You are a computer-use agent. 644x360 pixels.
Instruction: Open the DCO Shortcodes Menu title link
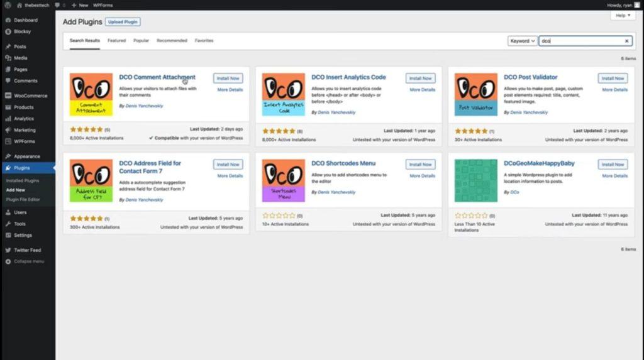343,163
